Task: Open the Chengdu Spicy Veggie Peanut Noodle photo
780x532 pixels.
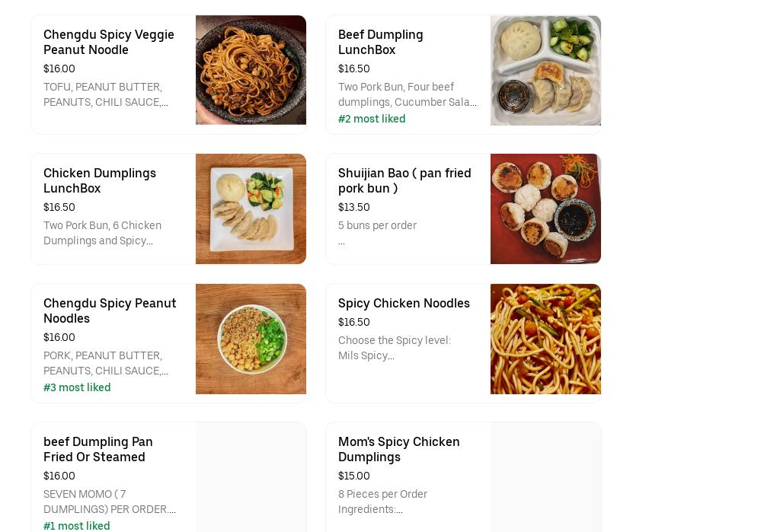Action: 251,70
